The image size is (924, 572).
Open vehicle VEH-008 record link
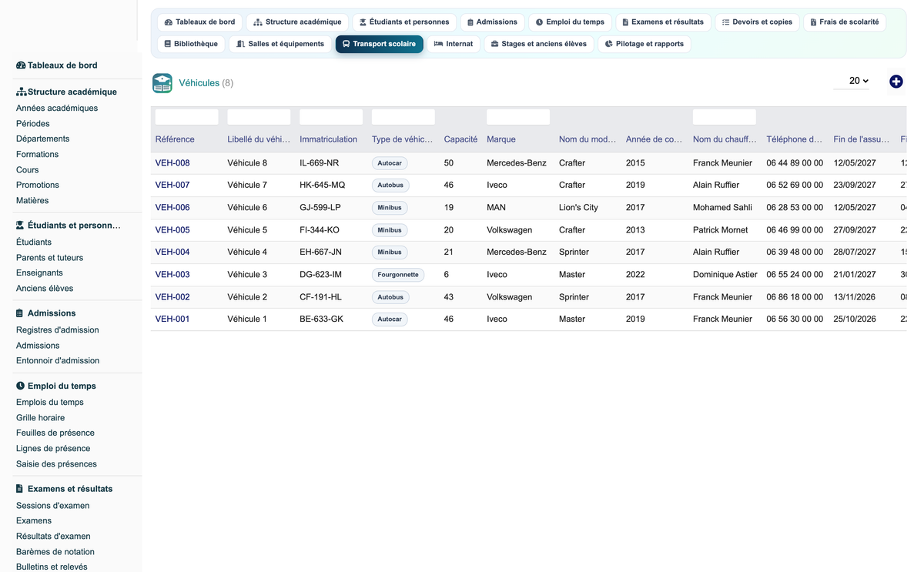coord(172,163)
